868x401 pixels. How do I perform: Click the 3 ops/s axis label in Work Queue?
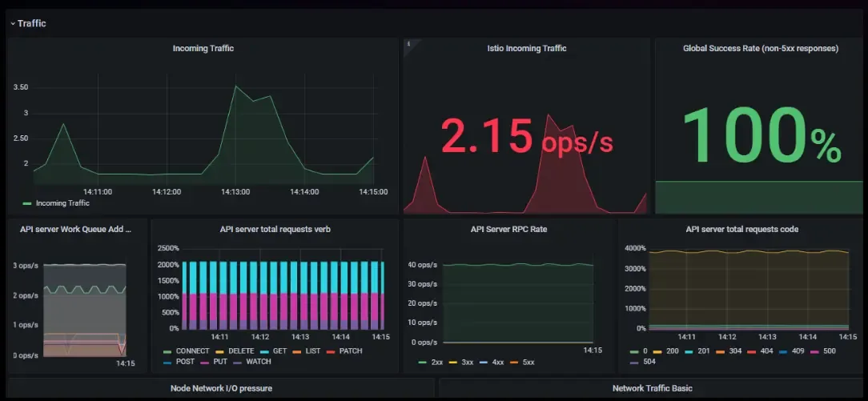pyautogui.click(x=26, y=266)
